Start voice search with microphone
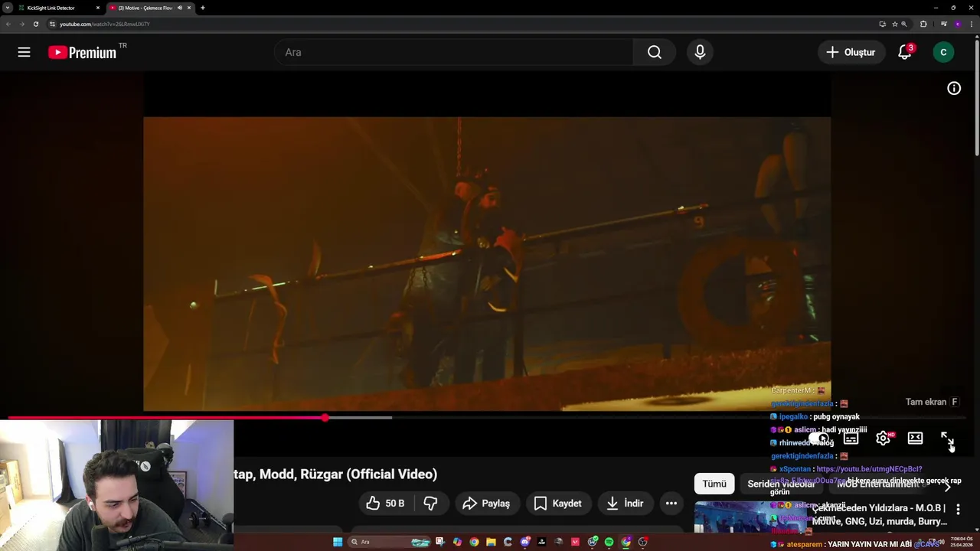 point(700,52)
